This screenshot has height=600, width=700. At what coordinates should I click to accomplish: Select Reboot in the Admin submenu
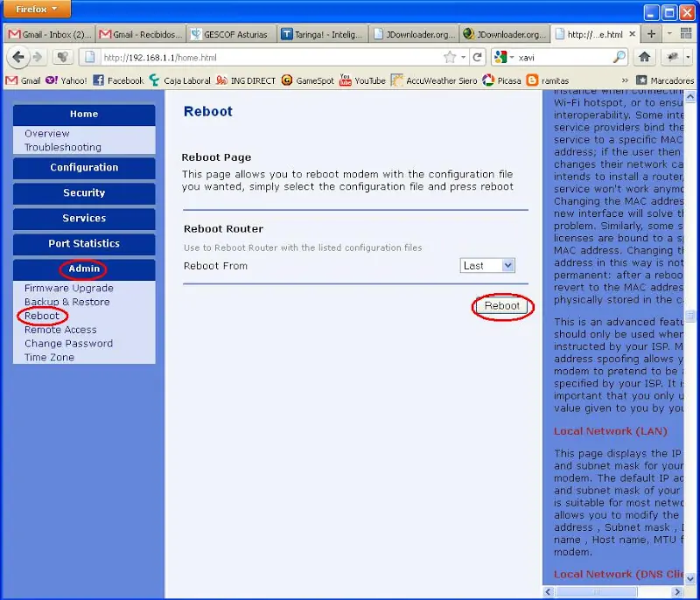(41, 316)
